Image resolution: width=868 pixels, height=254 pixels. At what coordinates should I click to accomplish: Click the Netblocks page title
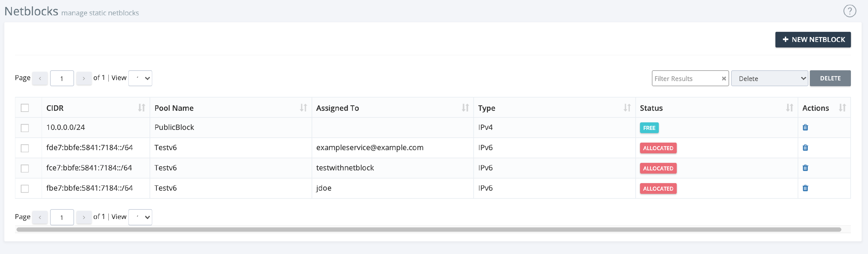31,11
